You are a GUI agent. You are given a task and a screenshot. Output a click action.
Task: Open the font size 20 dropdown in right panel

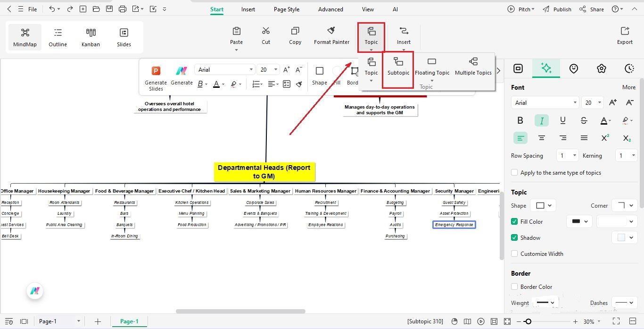coord(593,102)
